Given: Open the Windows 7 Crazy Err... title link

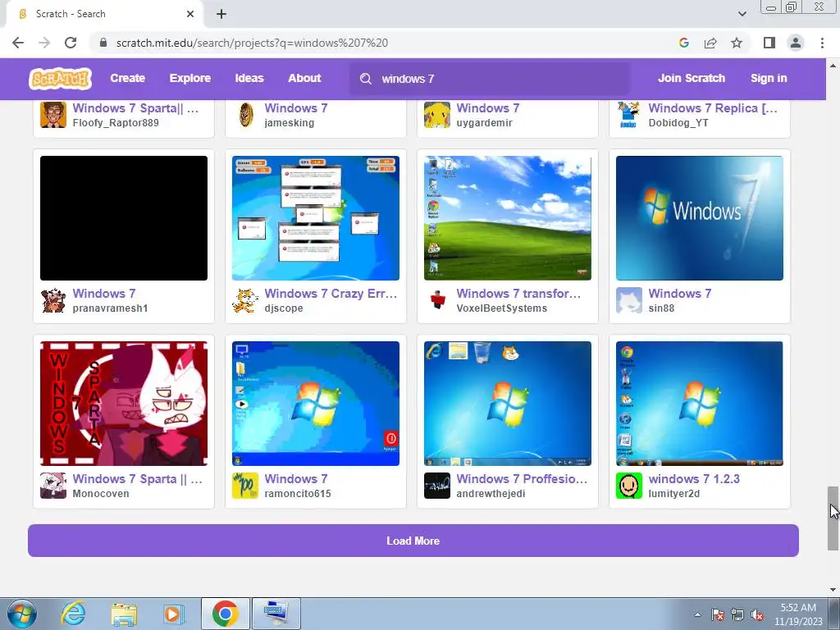Looking at the screenshot, I should (331, 294).
